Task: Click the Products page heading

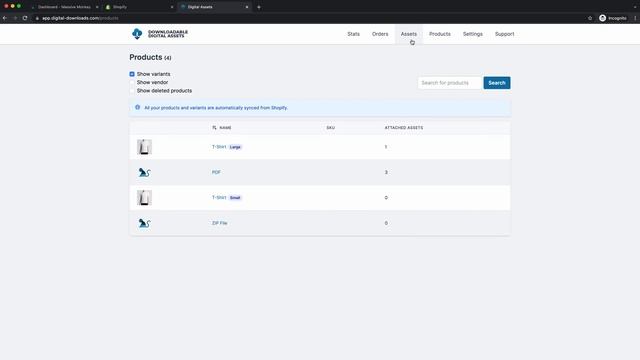Action: (146, 57)
